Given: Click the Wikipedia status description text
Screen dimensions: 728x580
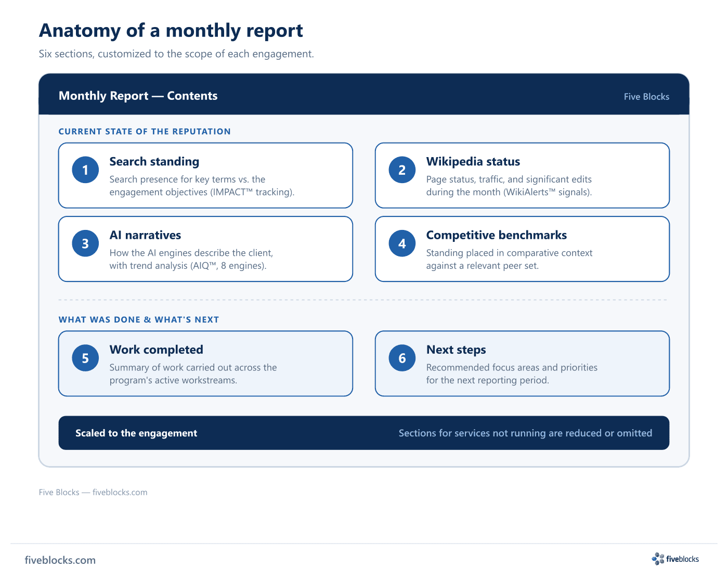Looking at the screenshot, I should pyautogui.click(x=509, y=186).
